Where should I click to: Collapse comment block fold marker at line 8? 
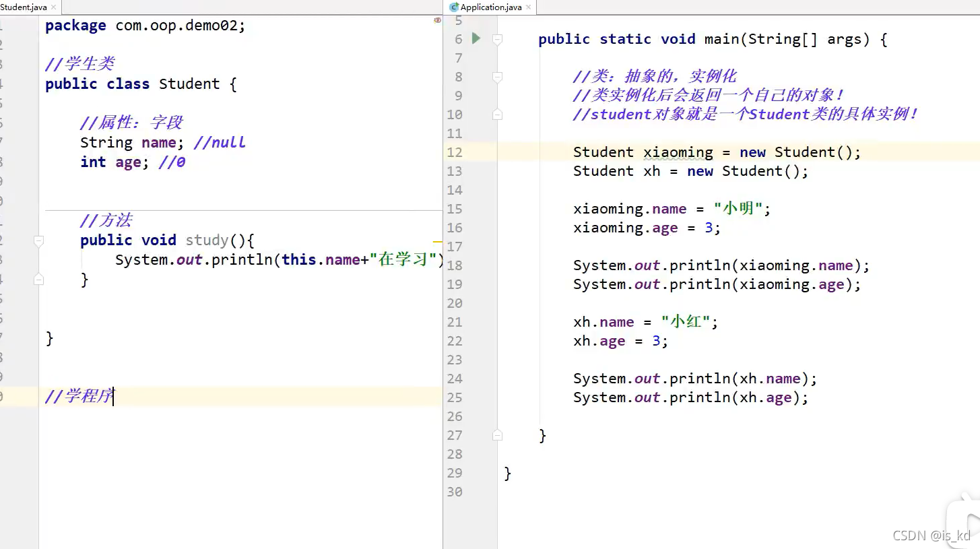pyautogui.click(x=497, y=77)
